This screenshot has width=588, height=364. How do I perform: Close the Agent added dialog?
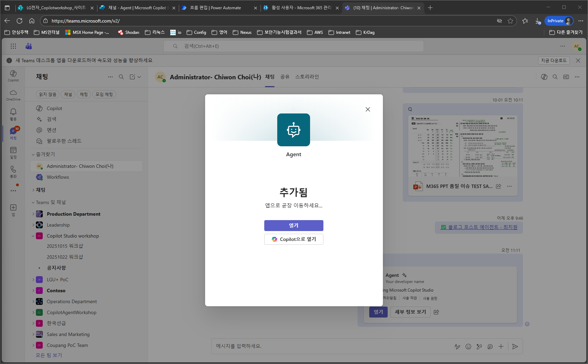[x=368, y=109]
